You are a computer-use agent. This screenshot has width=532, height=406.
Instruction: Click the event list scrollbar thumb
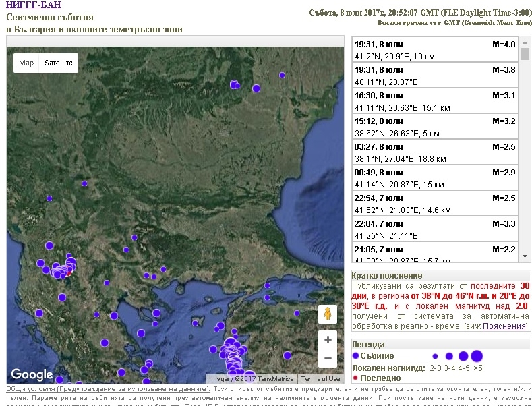525,54
